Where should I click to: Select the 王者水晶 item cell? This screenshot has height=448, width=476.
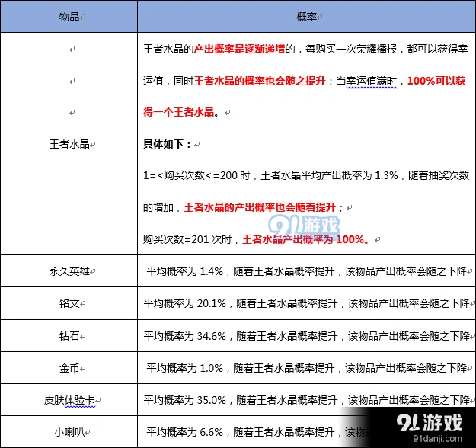[69, 144]
